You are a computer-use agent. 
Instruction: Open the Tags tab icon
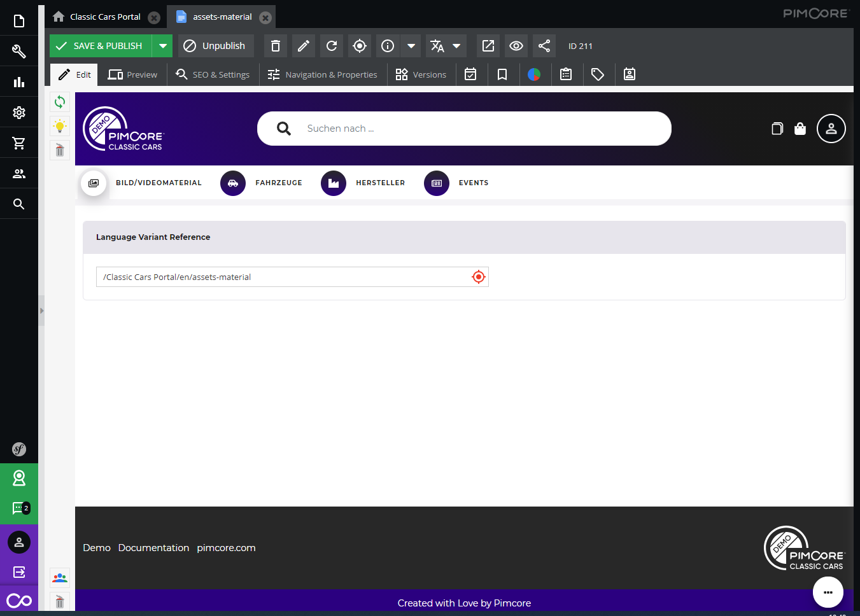[598, 74]
